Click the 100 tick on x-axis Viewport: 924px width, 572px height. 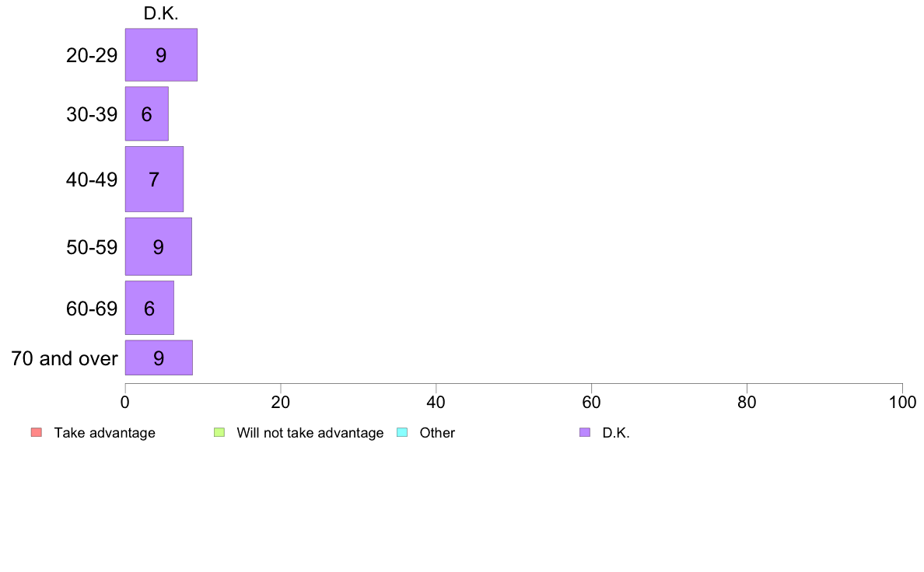coord(902,403)
